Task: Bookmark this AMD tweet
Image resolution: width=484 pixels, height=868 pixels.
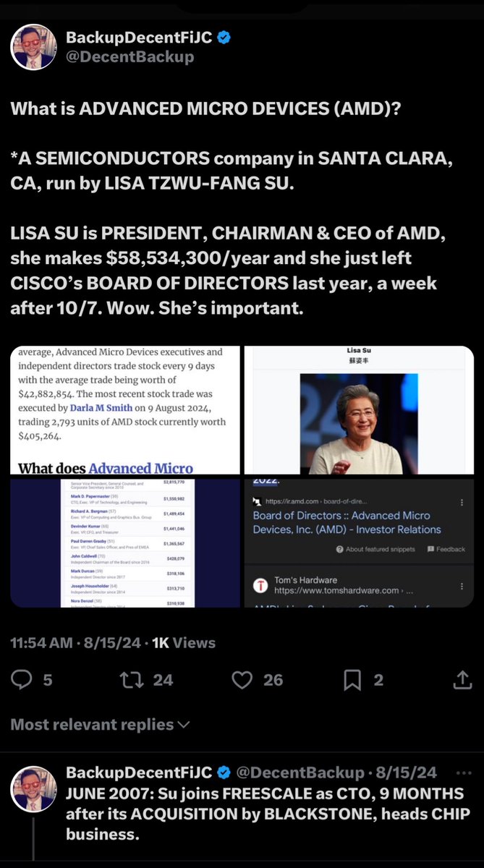Action: 352,679
